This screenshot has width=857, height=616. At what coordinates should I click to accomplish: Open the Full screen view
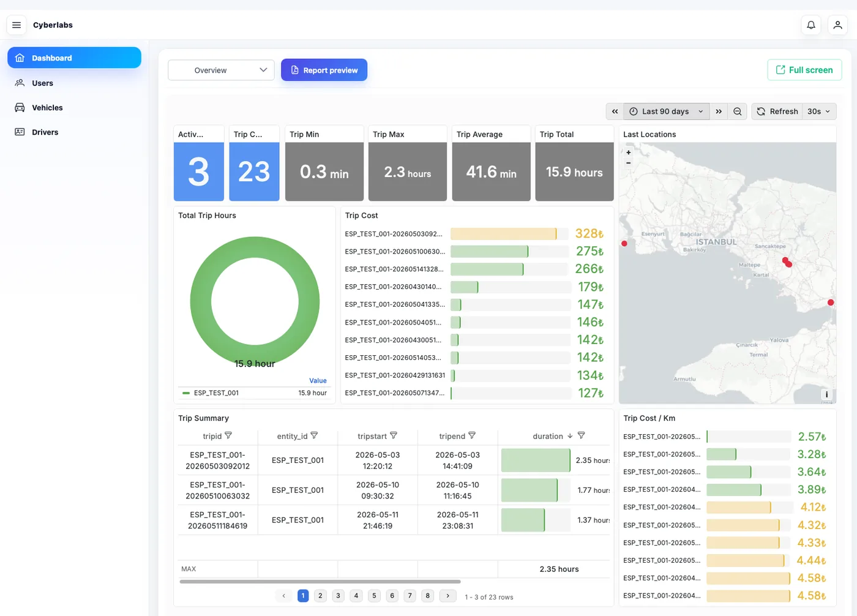point(804,70)
